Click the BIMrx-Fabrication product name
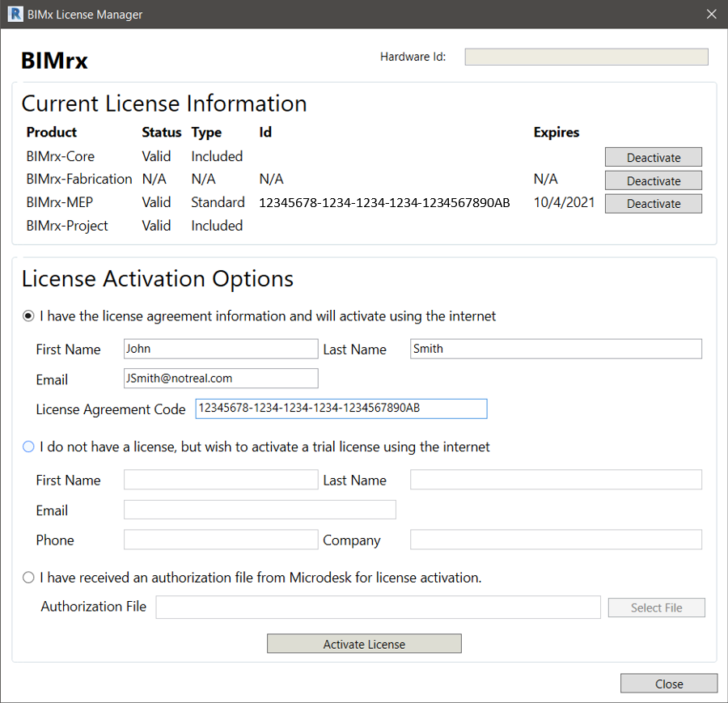 click(x=79, y=180)
